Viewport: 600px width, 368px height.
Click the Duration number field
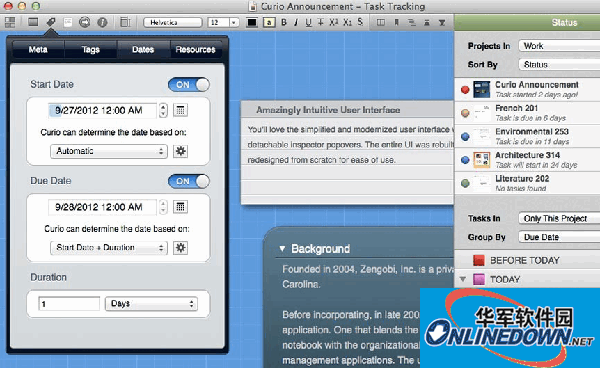[69, 304]
